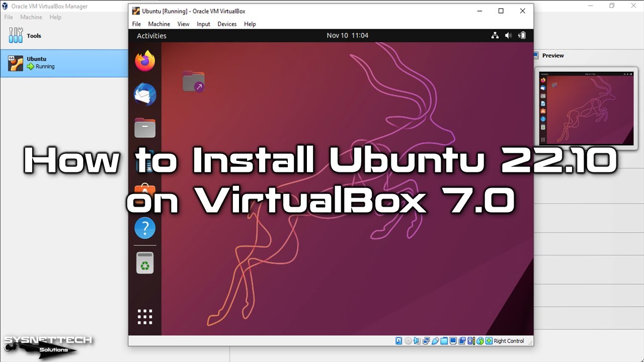Click Activities in the Ubuntu top bar
The width and height of the screenshot is (644, 362).
[151, 36]
